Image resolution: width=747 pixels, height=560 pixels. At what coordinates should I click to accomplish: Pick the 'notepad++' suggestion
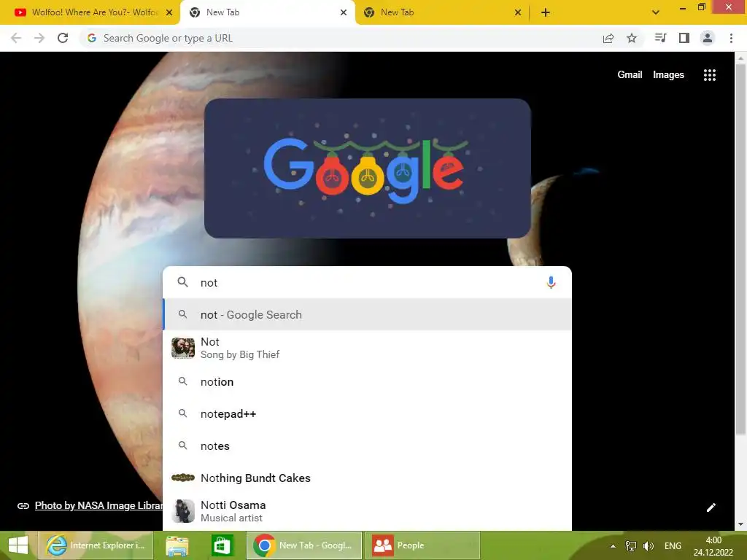[367, 414]
